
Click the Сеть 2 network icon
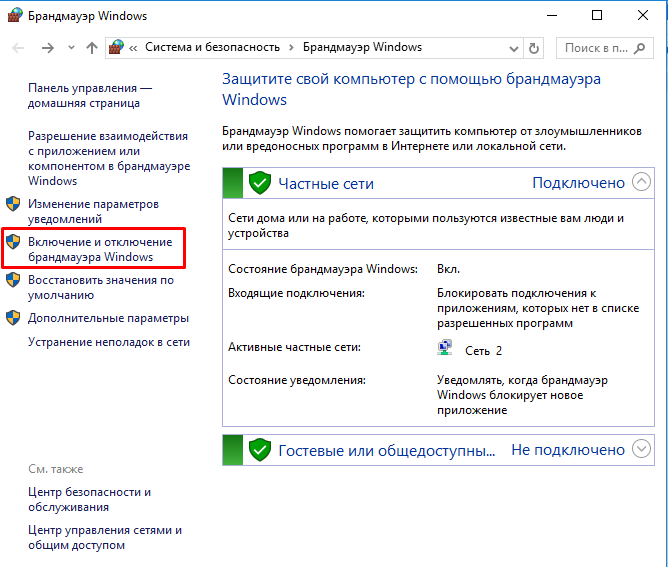[x=445, y=349]
